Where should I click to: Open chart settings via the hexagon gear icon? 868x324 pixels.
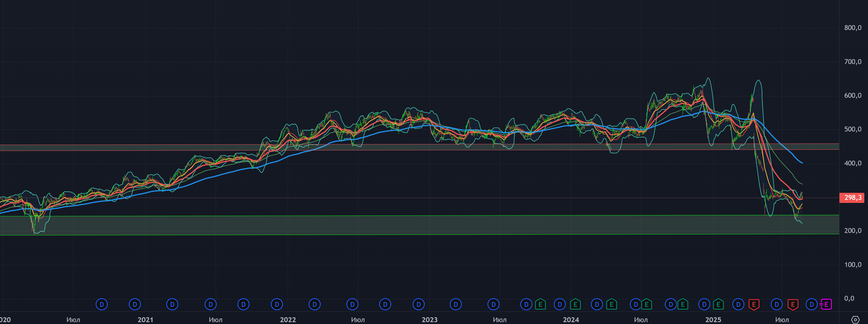pos(855,319)
